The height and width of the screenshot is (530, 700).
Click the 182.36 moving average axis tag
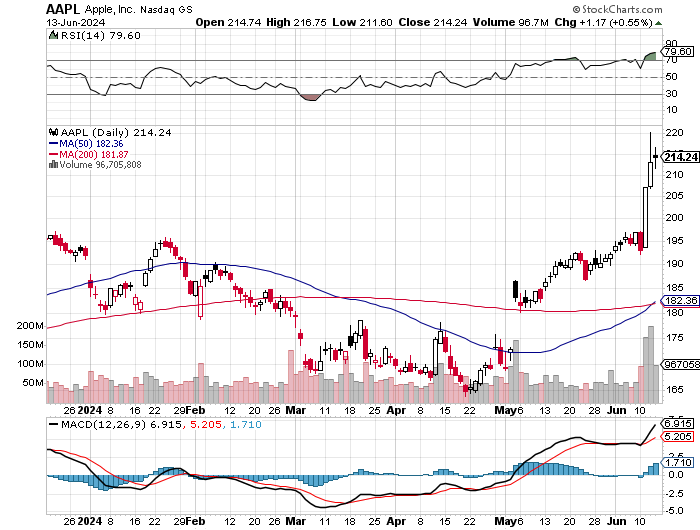click(680, 300)
